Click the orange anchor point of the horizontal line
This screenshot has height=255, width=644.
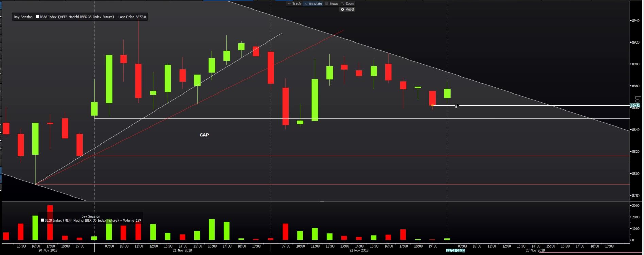[432, 105]
